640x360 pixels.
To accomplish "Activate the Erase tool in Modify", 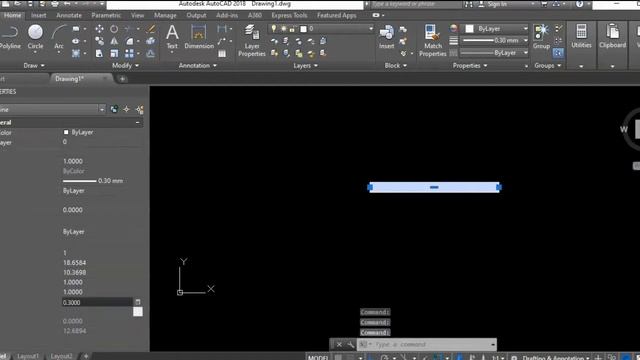I will point(151,29).
